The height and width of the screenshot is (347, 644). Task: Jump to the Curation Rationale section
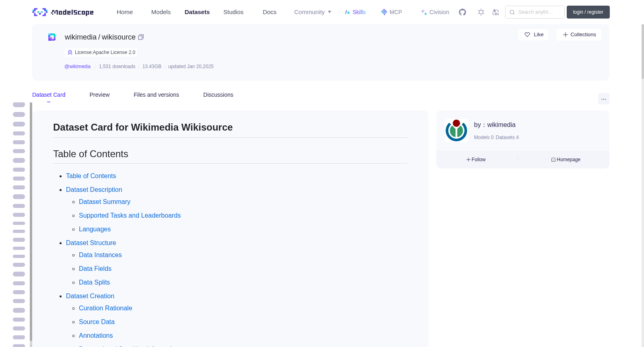point(105,308)
